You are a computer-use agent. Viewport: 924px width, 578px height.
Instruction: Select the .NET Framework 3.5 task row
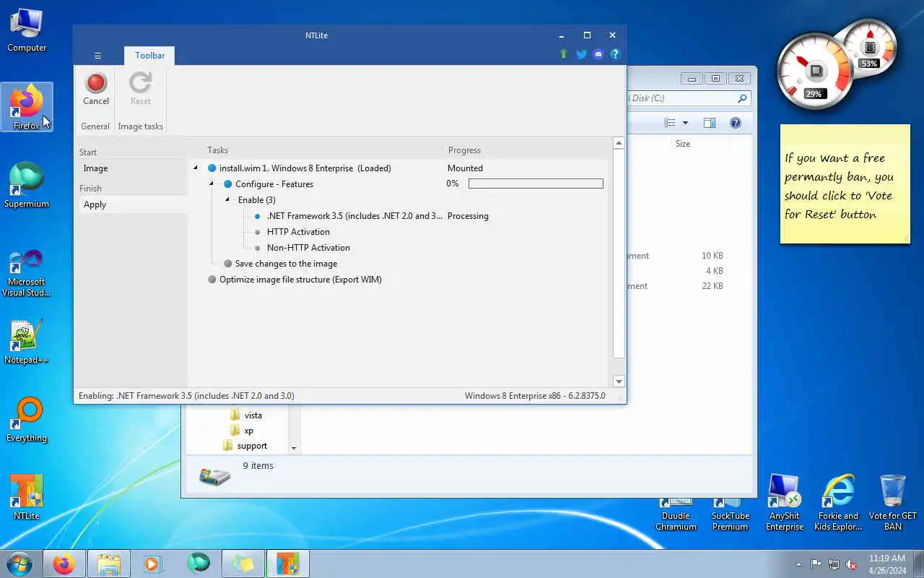click(354, 216)
